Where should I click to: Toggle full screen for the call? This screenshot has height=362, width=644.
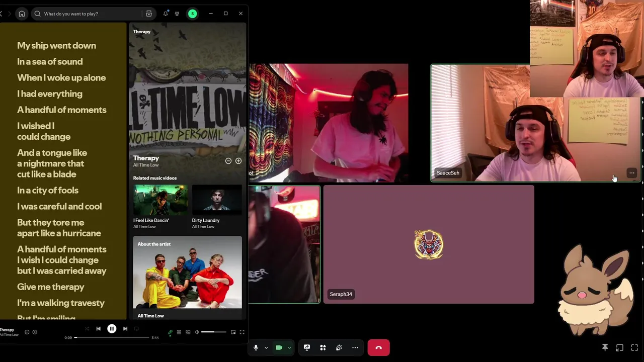tap(634, 347)
